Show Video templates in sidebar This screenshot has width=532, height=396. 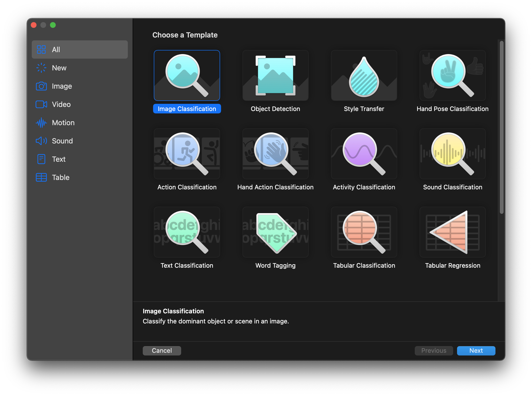pyautogui.click(x=61, y=104)
